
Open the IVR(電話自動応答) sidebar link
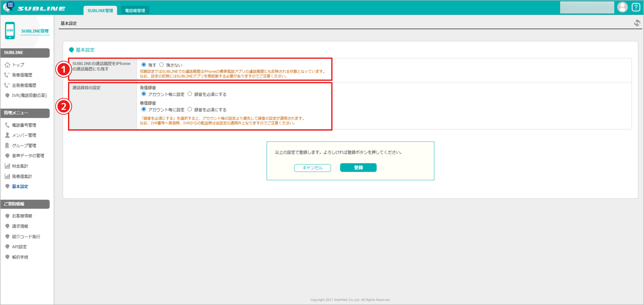pos(29,95)
